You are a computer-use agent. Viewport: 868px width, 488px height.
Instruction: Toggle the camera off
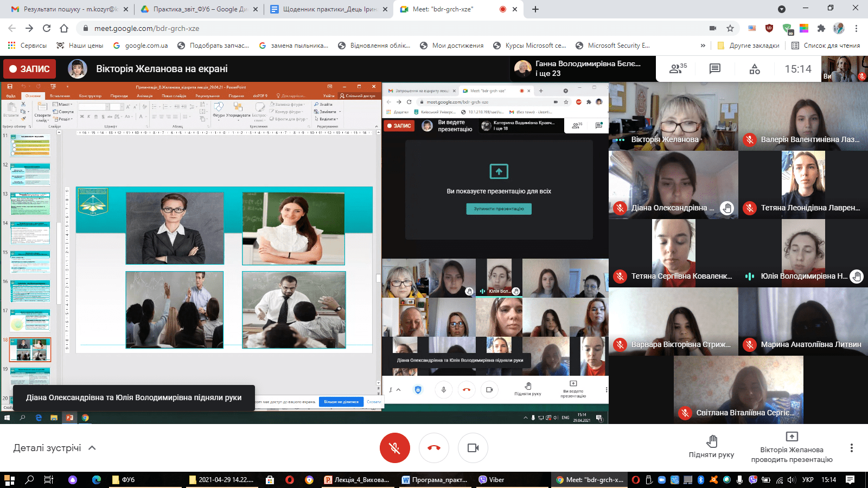click(x=473, y=448)
